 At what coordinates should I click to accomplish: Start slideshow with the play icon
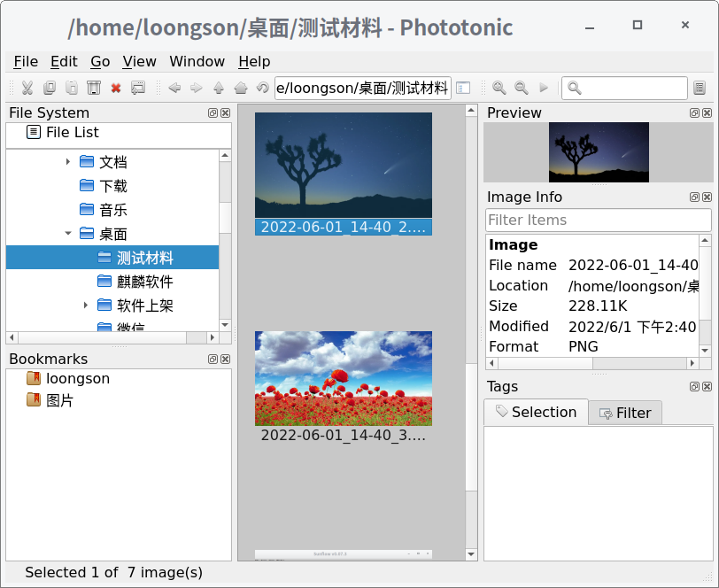pyautogui.click(x=544, y=88)
